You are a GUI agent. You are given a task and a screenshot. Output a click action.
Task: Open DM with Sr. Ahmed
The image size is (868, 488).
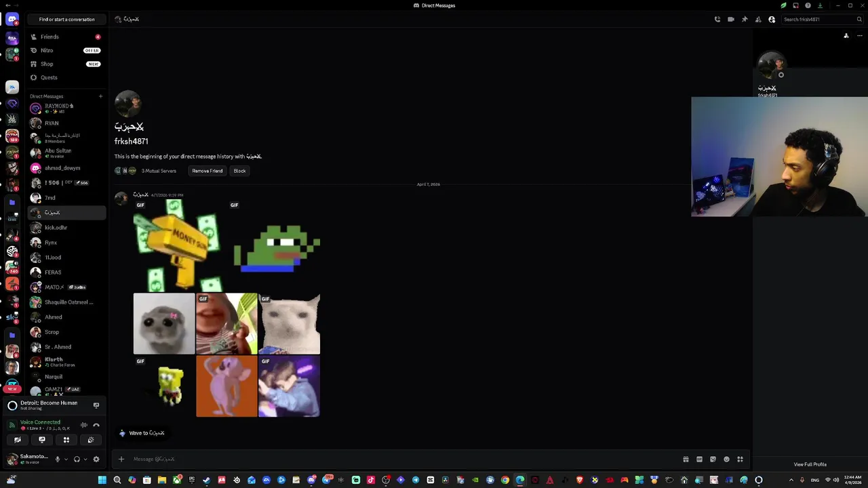66,347
